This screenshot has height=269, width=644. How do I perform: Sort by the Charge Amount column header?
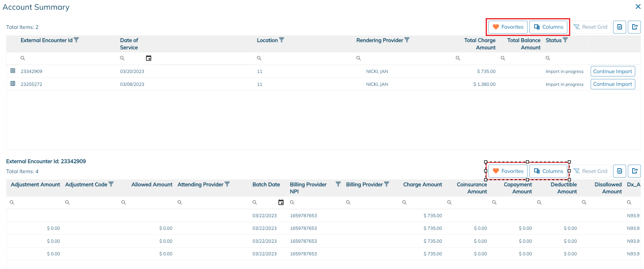pyautogui.click(x=422, y=184)
